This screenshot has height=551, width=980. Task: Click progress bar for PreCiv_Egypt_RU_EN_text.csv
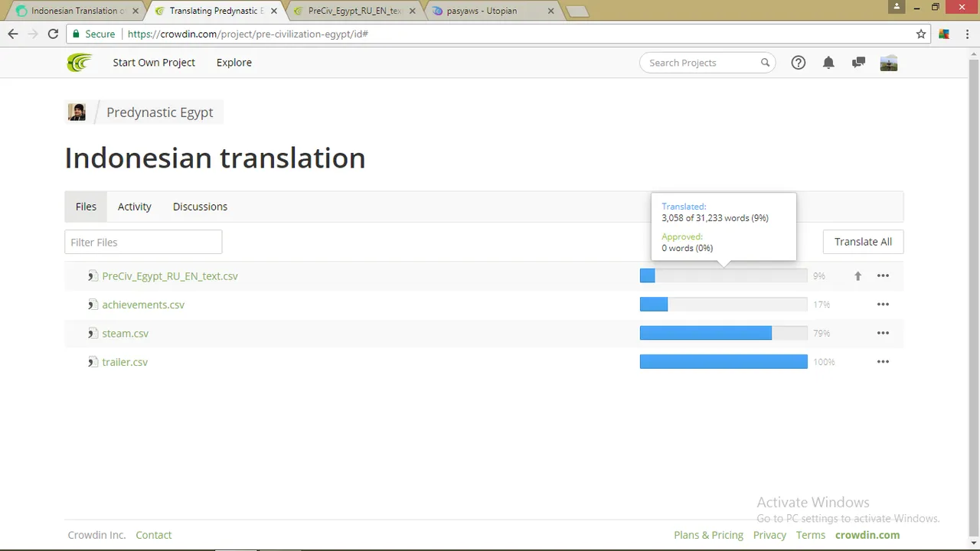(x=724, y=276)
